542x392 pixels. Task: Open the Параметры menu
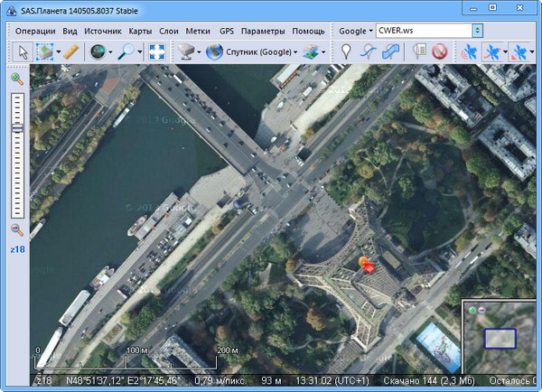pyautogui.click(x=262, y=30)
